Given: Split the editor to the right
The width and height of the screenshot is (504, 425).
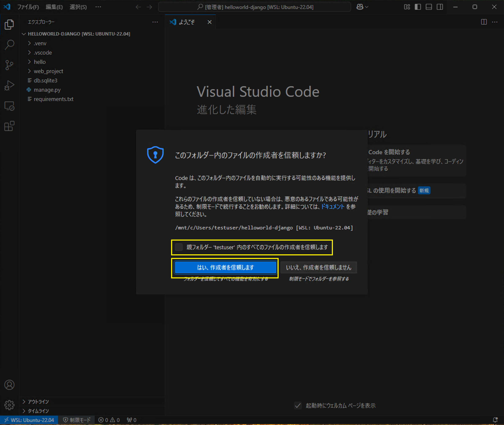Looking at the screenshot, I should 484,22.
